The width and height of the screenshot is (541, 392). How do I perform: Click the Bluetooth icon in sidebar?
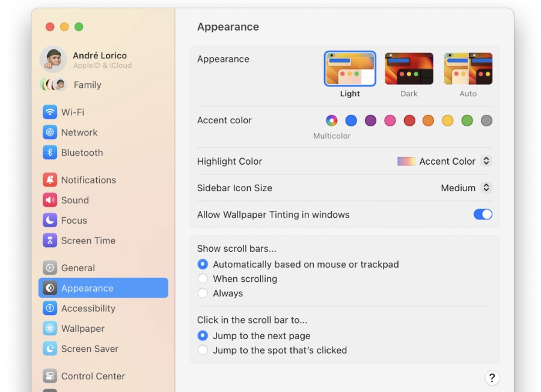[x=50, y=153]
